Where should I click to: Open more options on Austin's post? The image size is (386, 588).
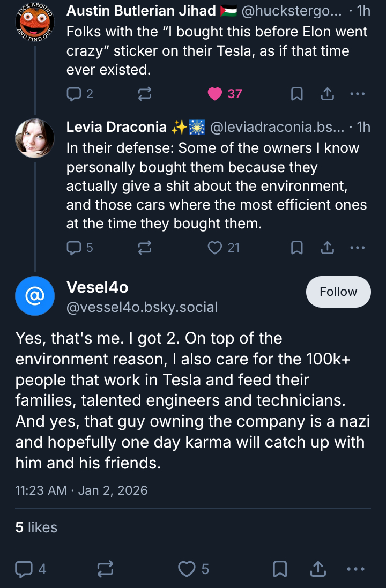pos(357,94)
